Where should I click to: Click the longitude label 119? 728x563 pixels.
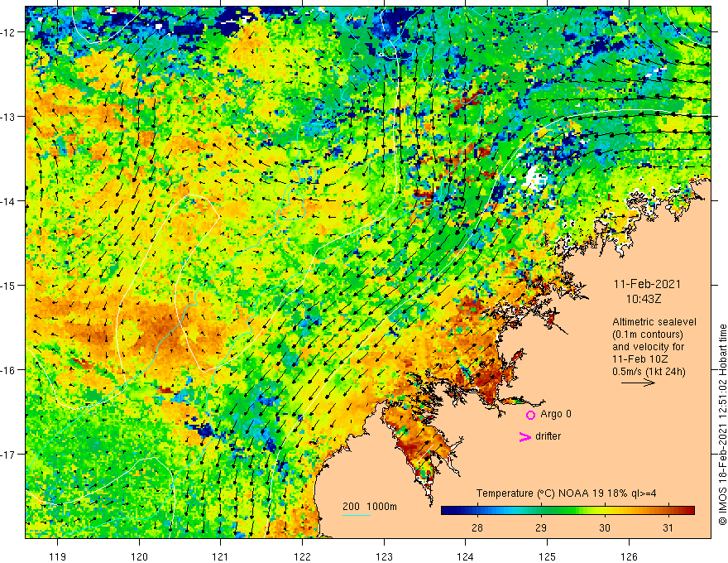[x=58, y=556]
